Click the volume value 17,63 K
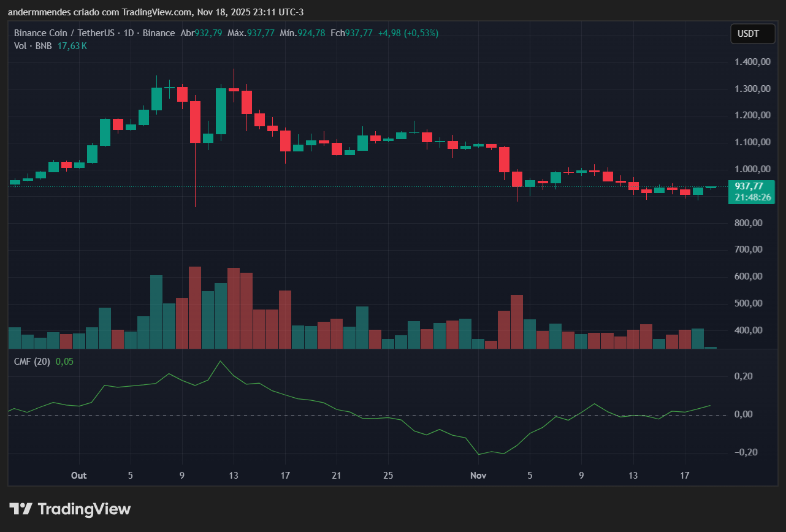This screenshot has width=786, height=532. tap(72, 45)
